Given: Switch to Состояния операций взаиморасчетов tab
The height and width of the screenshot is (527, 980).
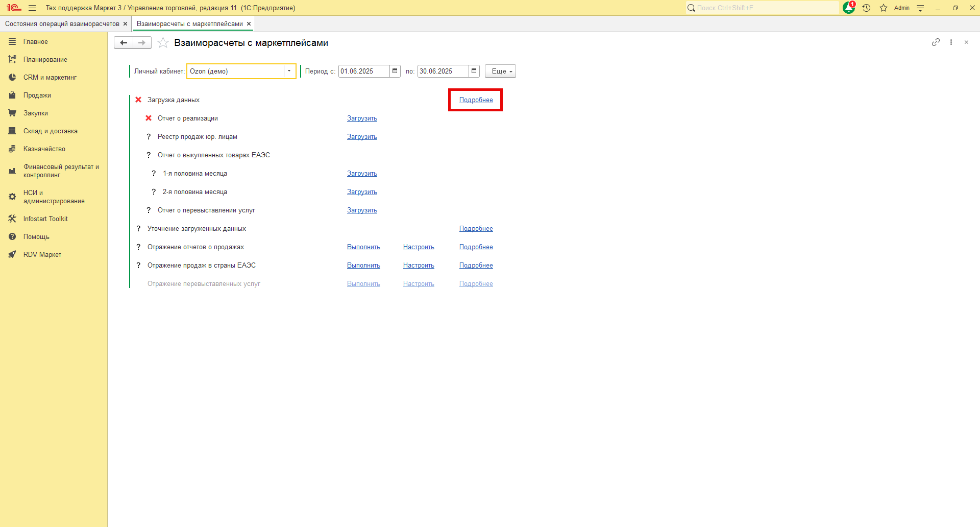Looking at the screenshot, I should coord(62,24).
